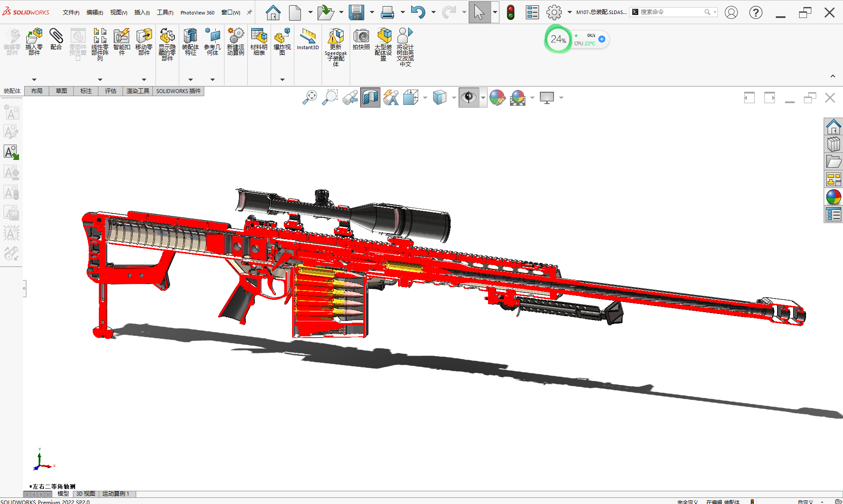843x504 pixels.
Task: Click the Large Assembly Settings button
Action: coord(383,44)
